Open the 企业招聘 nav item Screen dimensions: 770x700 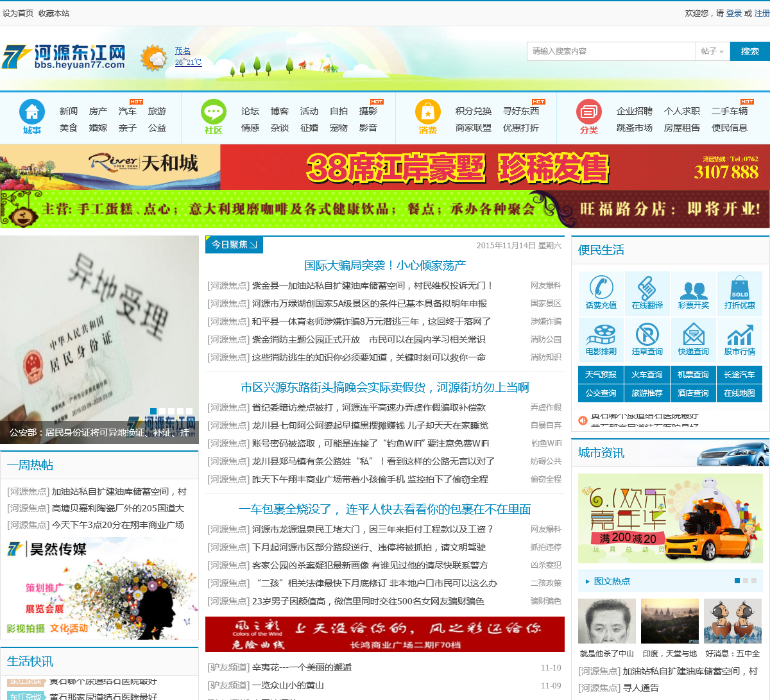tap(635, 111)
